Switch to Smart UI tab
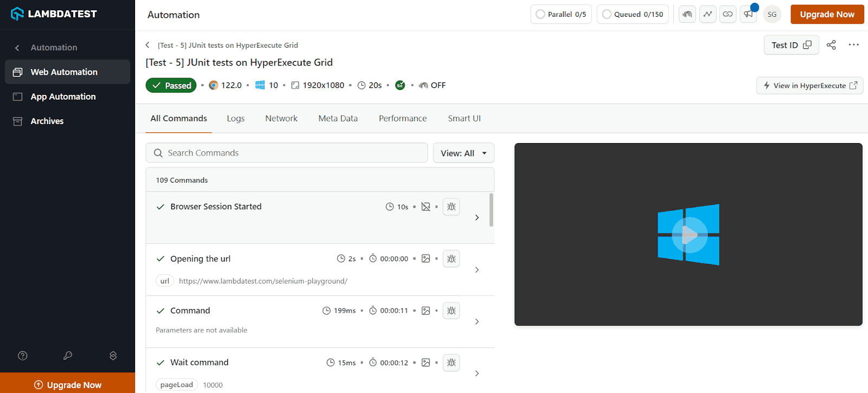The width and height of the screenshot is (868, 393). [x=464, y=118]
